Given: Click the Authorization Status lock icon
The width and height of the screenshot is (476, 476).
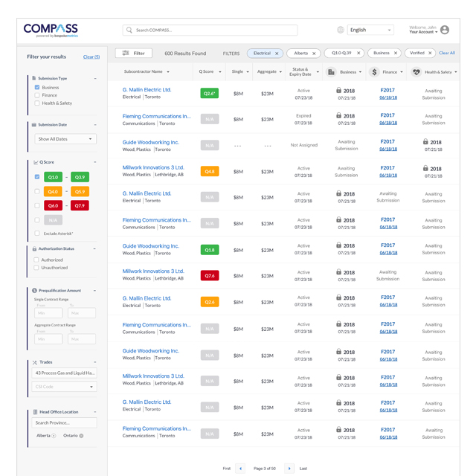Looking at the screenshot, I should 35,248.
